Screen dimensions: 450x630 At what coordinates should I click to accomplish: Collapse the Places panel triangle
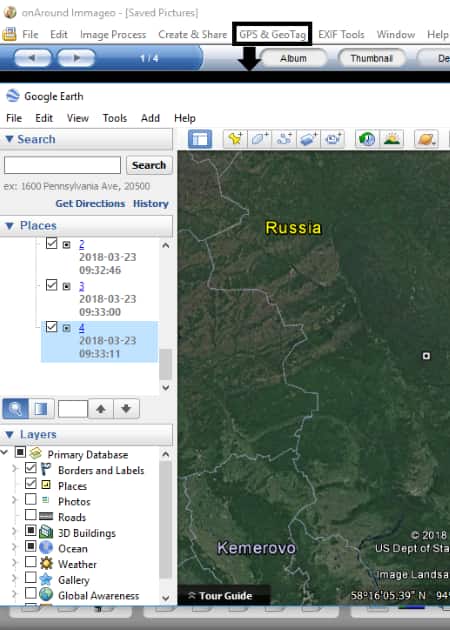tap(9, 226)
